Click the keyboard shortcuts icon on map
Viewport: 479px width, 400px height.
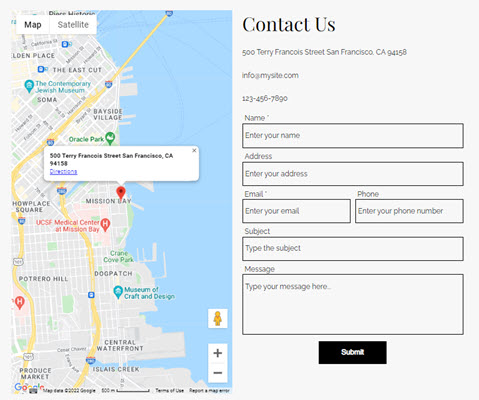33,391
